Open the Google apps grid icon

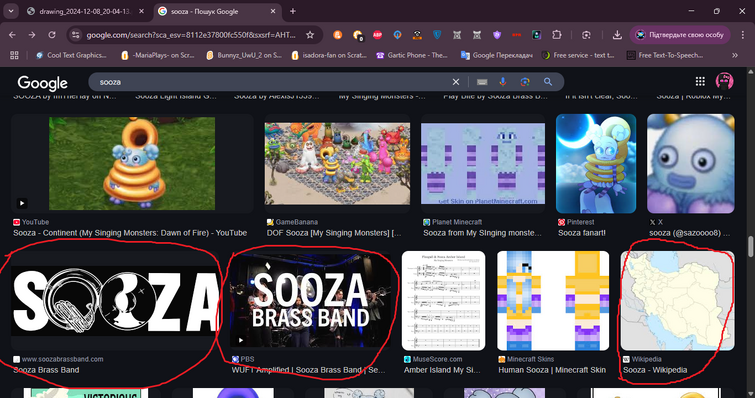pos(700,81)
